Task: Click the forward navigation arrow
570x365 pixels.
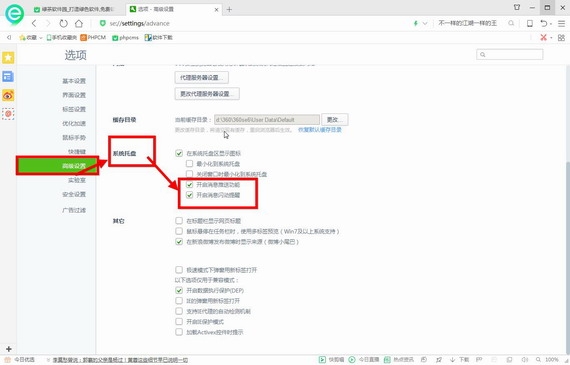Action: click(x=48, y=24)
